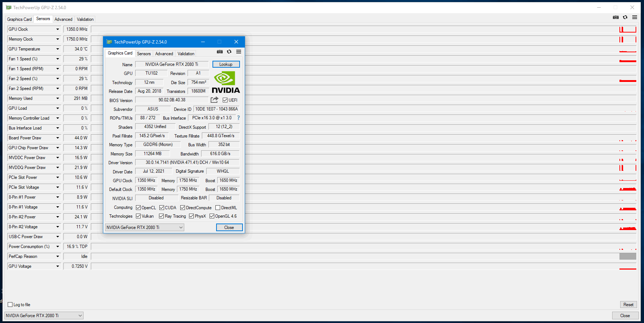Toggle the UEFI checkbox

pyautogui.click(x=225, y=100)
